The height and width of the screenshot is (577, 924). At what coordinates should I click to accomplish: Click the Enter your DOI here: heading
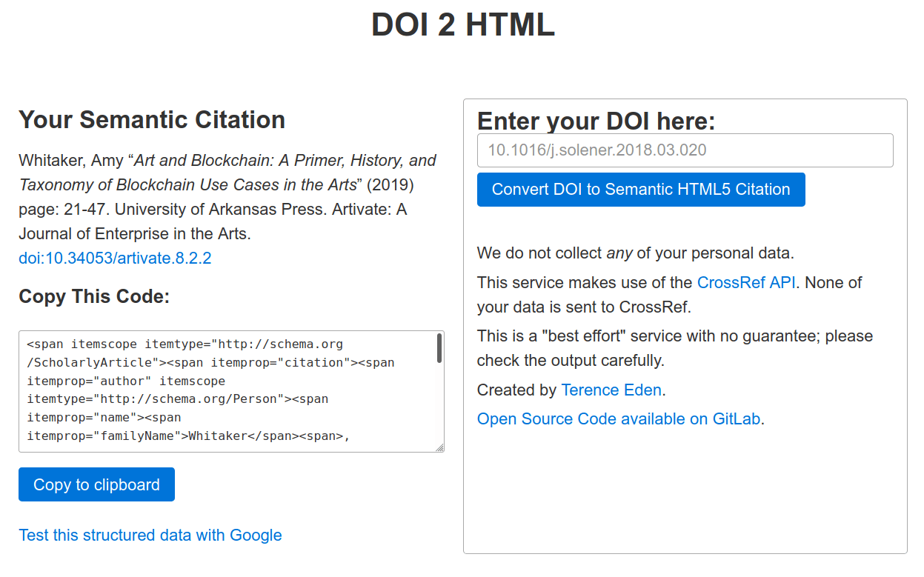[596, 121]
